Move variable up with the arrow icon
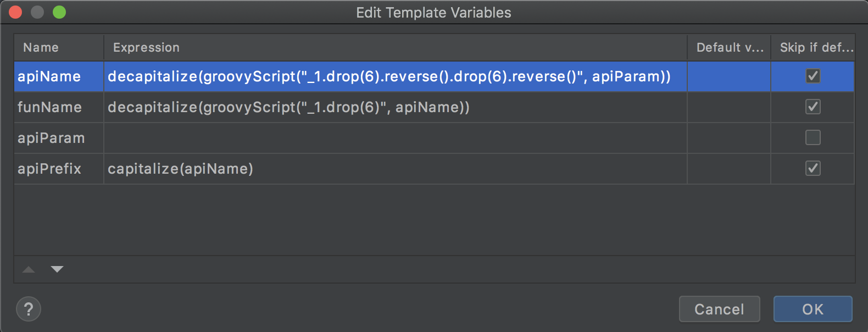This screenshot has width=868, height=332. [x=29, y=269]
